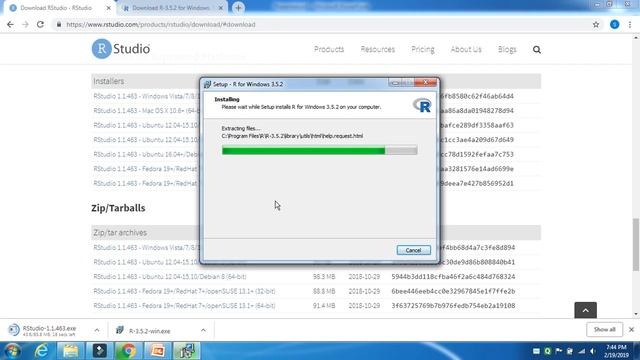
Task: Click the RStudio logo
Action: pyautogui.click(x=121, y=49)
